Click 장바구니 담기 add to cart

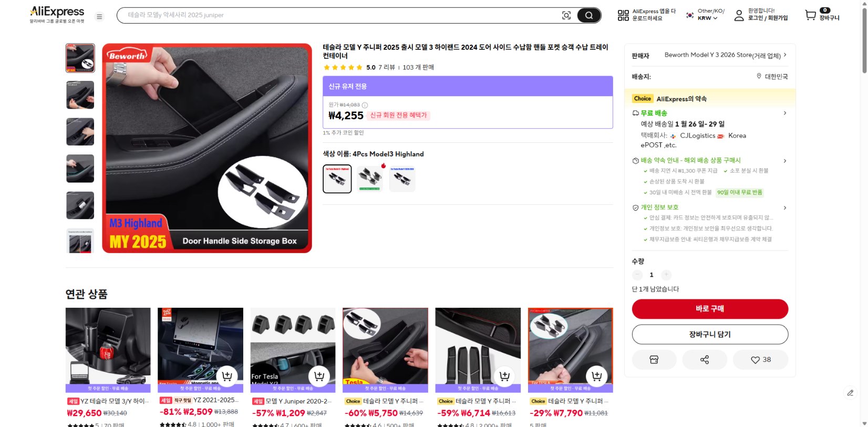pyautogui.click(x=710, y=335)
